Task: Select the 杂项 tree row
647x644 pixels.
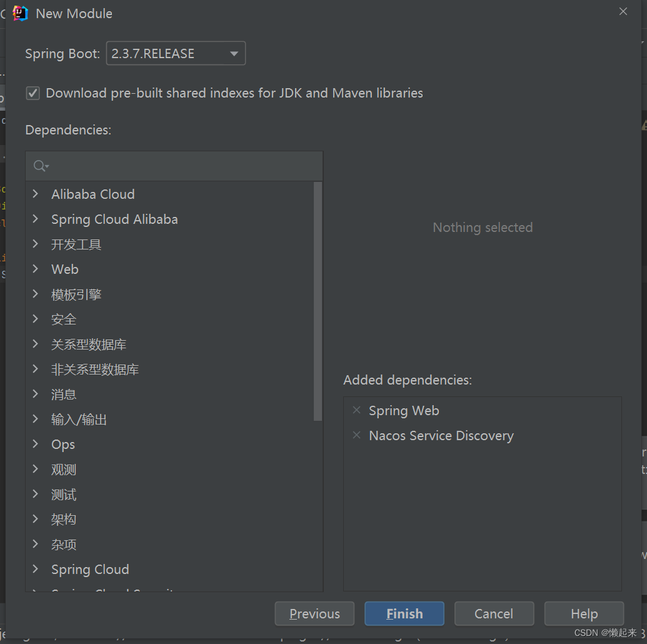Action: click(169, 545)
